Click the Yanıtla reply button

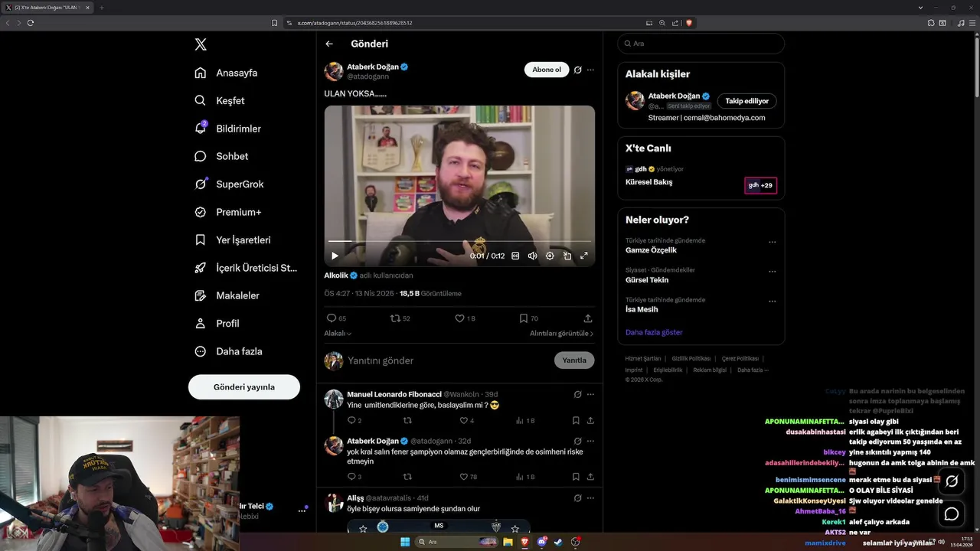574,360
